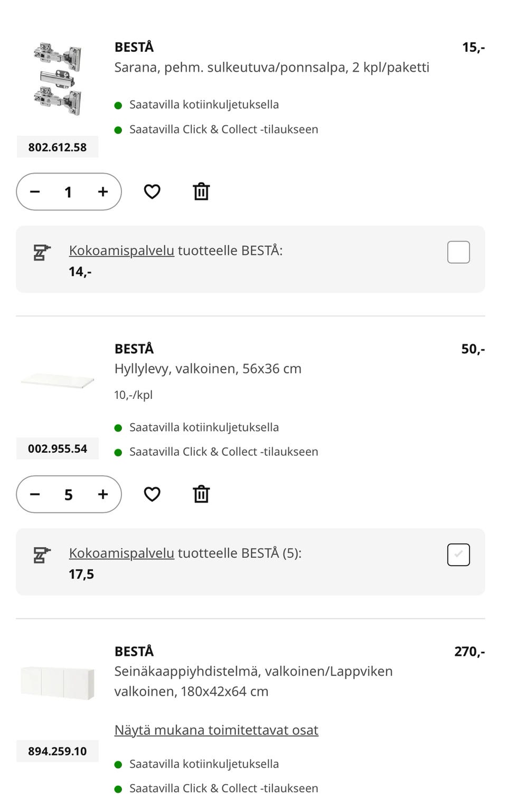Open Kokoamispalvelu link for the hinge
507x812 pixels.
pos(121,251)
